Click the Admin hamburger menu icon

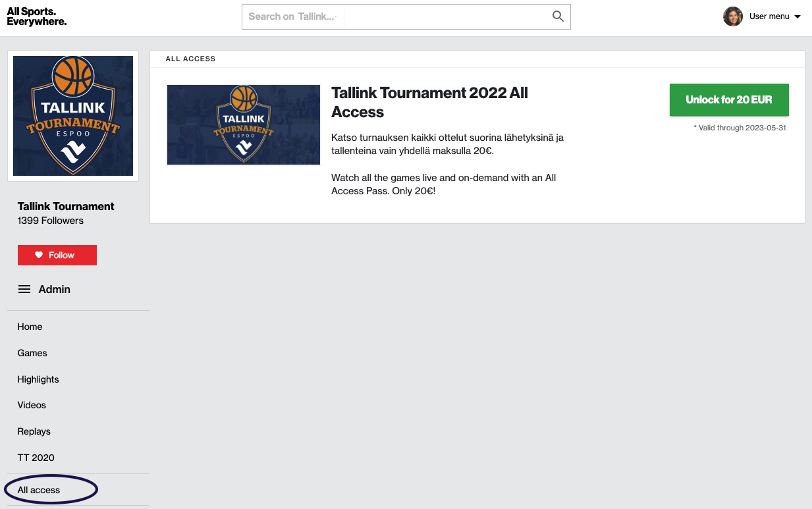point(24,289)
